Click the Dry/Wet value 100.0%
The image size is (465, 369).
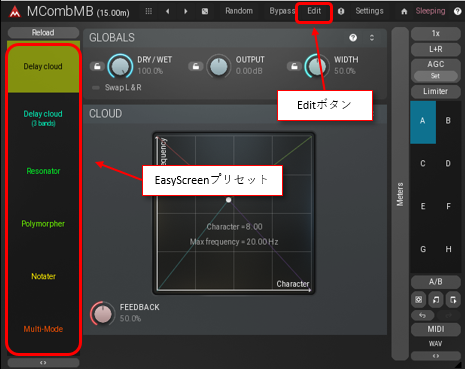click(x=150, y=71)
